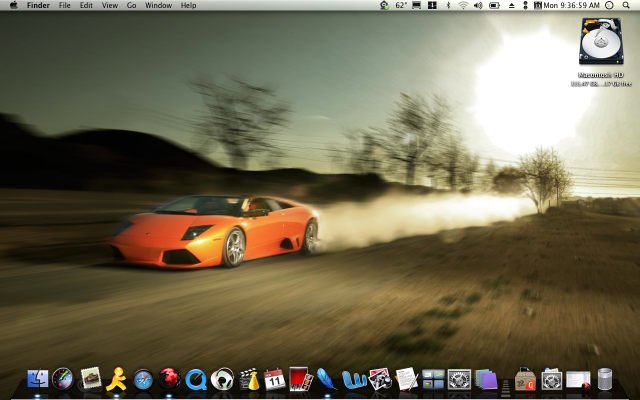Open the Help menu
The image size is (640, 400).
click(x=189, y=5)
